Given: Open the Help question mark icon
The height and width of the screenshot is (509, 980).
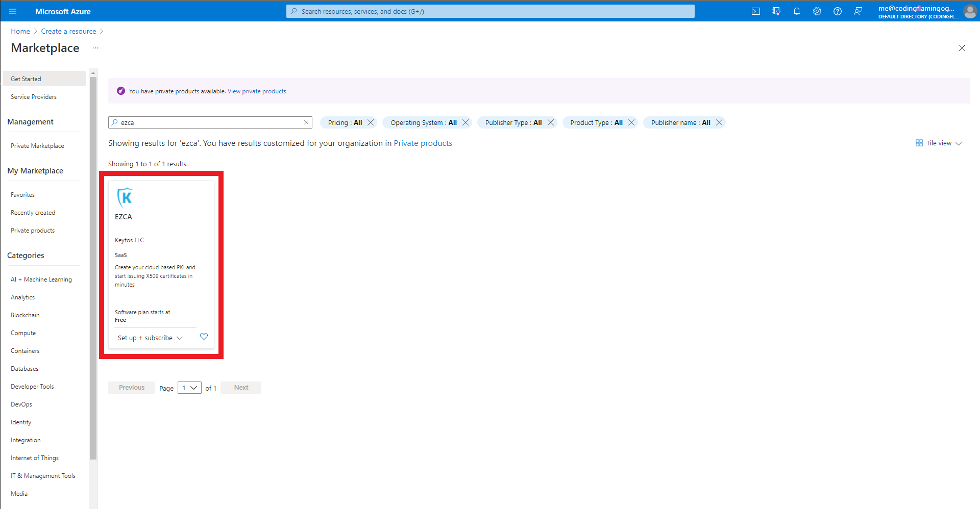Looking at the screenshot, I should click(x=838, y=11).
